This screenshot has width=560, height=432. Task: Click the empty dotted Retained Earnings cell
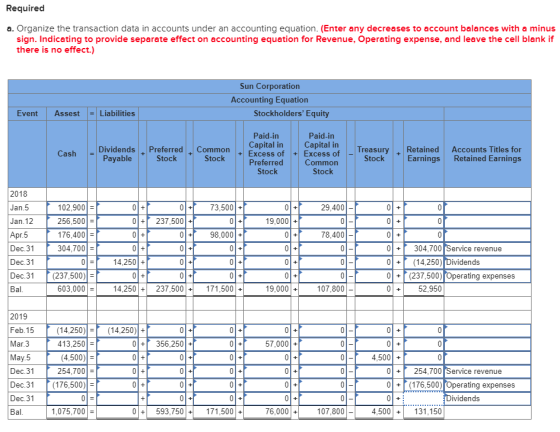[424, 398]
